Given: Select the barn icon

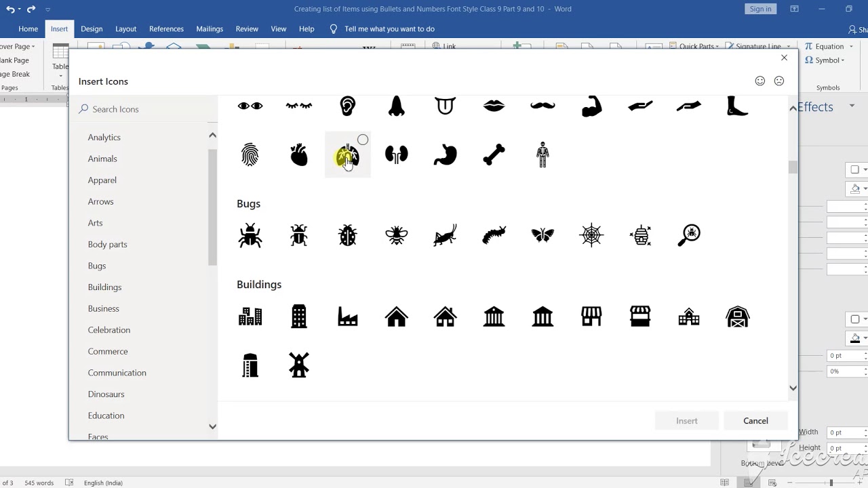Looking at the screenshot, I should click(738, 317).
